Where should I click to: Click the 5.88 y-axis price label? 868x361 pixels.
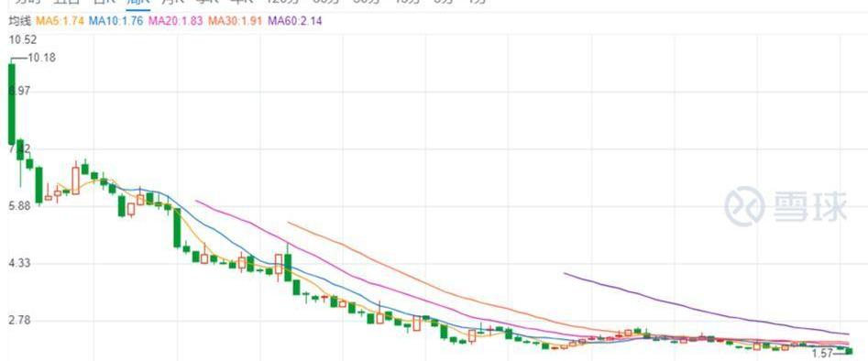click(19, 206)
